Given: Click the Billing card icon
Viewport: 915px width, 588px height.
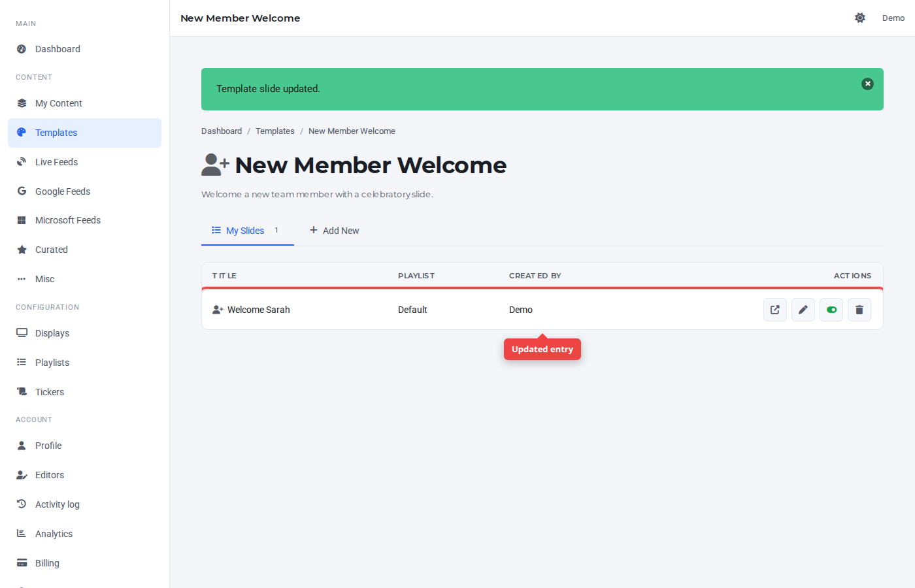Looking at the screenshot, I should 22,563.
